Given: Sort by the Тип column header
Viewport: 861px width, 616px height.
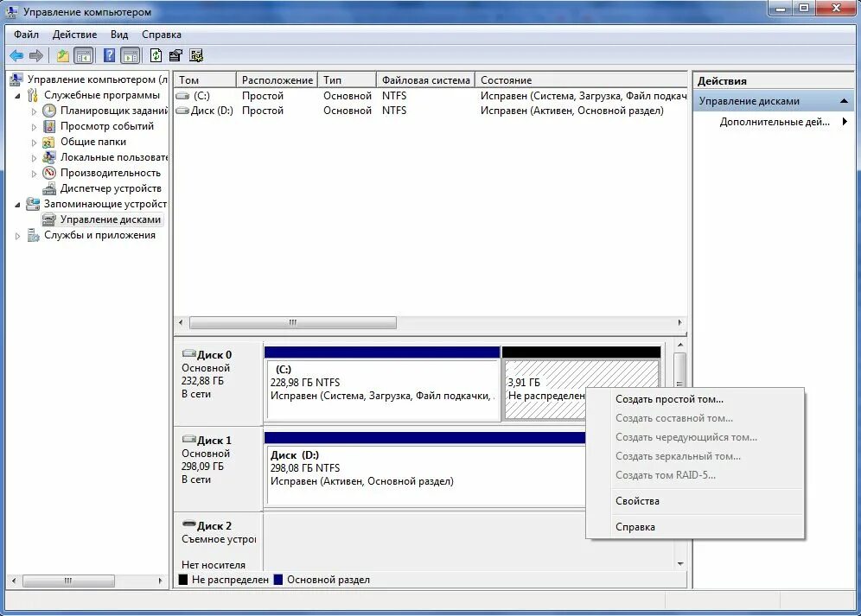Looking at the screenshot, I should point(347,80).
